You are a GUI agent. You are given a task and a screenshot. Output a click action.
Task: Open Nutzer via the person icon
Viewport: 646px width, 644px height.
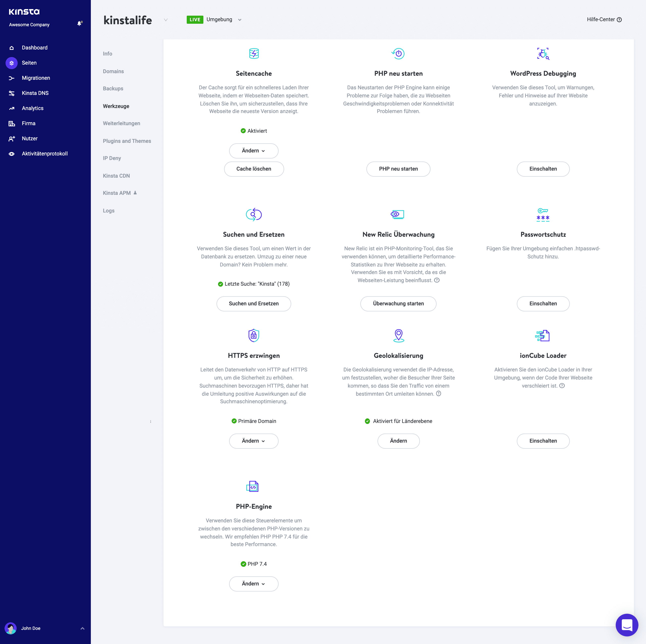tap(12, 139)
